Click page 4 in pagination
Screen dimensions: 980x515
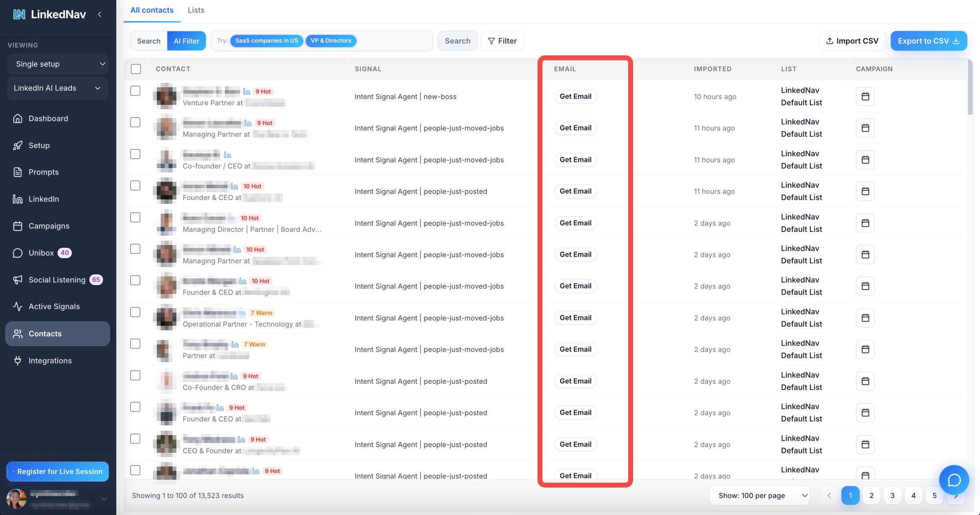pos(913,495)
